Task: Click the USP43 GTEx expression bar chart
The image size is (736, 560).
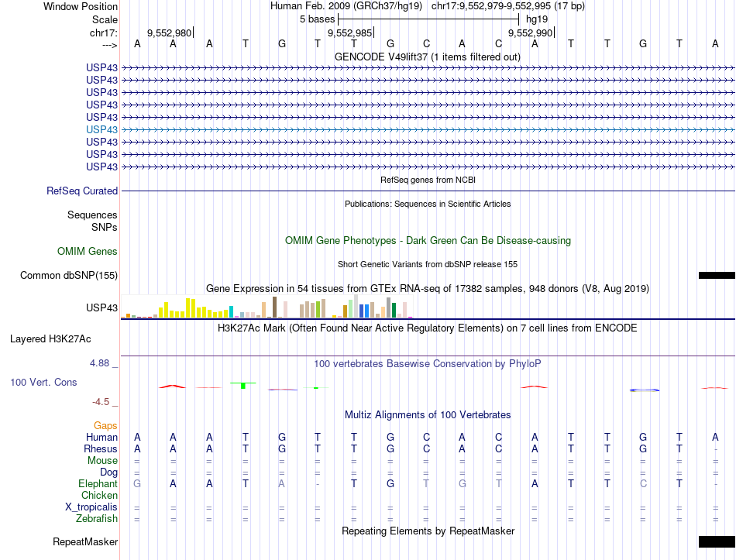Action: point(267,307)
